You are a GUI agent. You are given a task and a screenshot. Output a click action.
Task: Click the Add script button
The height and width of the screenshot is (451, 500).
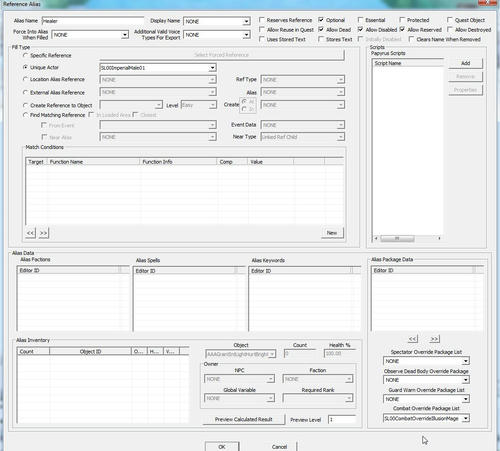[465, 63]
